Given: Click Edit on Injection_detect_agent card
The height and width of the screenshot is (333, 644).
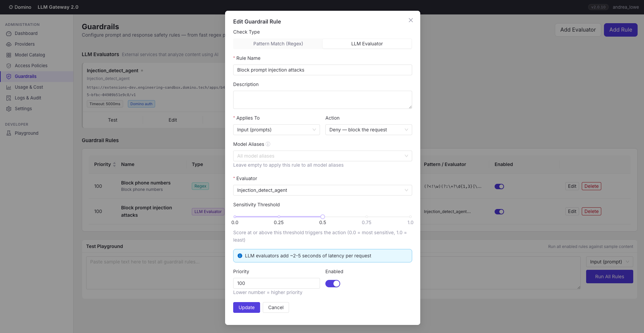Looking at the screenshot, I should click(x=173, y=120).
